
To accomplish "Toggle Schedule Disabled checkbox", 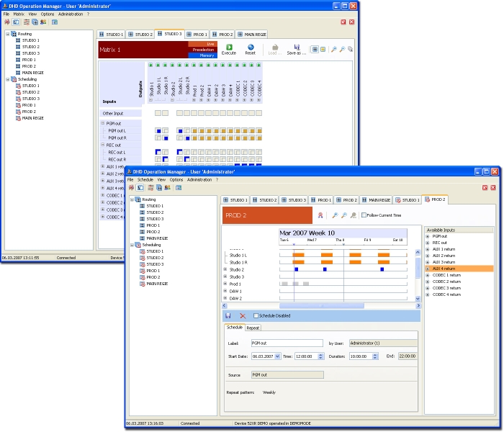I will coord(256,315).
